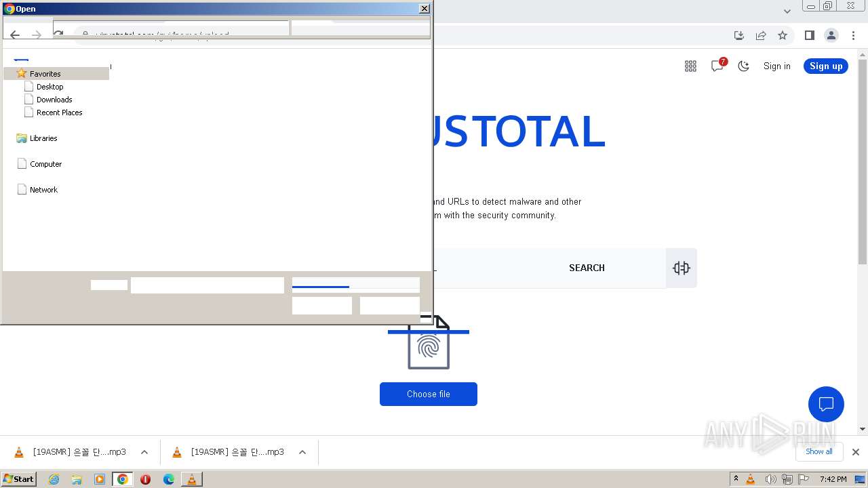Open Action Center flag icon

pos(804,479)
